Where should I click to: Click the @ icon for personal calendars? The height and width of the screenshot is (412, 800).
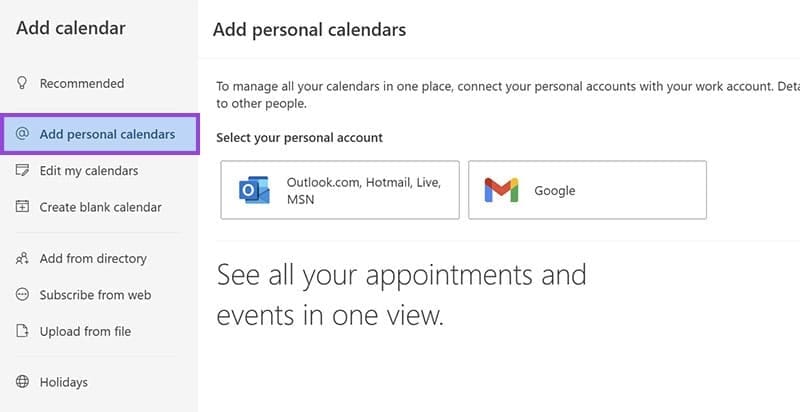point(22,134)
